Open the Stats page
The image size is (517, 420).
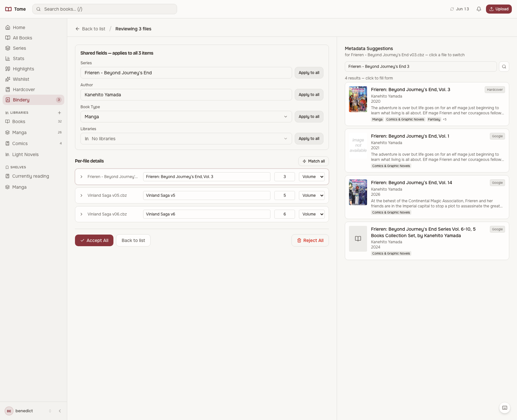tap(34, 58)
